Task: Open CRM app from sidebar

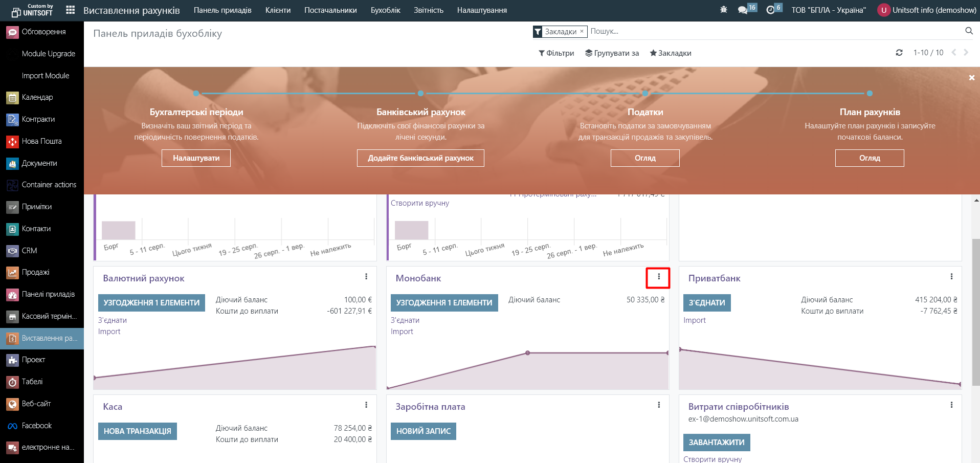Action: [x=29, y=251]
